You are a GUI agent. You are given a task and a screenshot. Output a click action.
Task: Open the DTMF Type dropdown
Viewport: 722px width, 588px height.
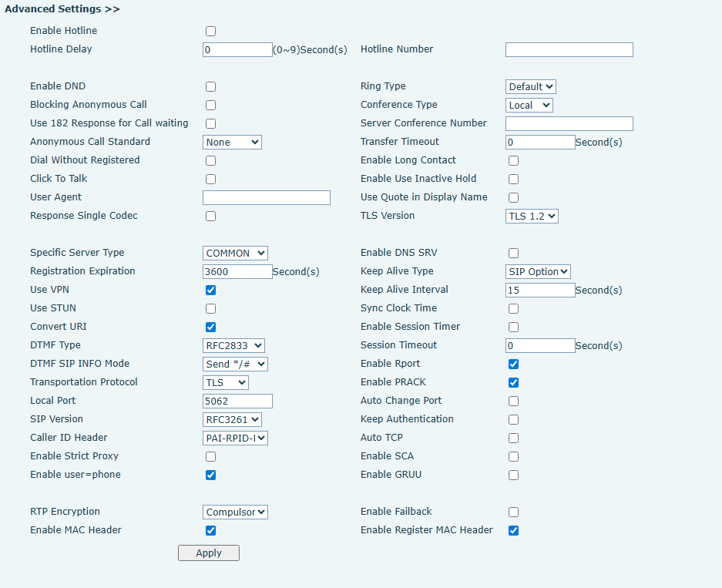233,346
